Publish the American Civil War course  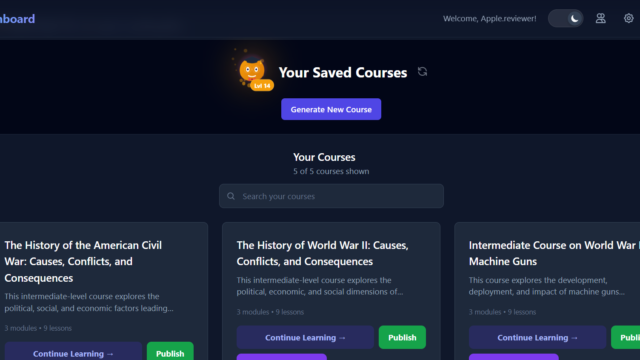pyautogui.click(x=170, y=353)
